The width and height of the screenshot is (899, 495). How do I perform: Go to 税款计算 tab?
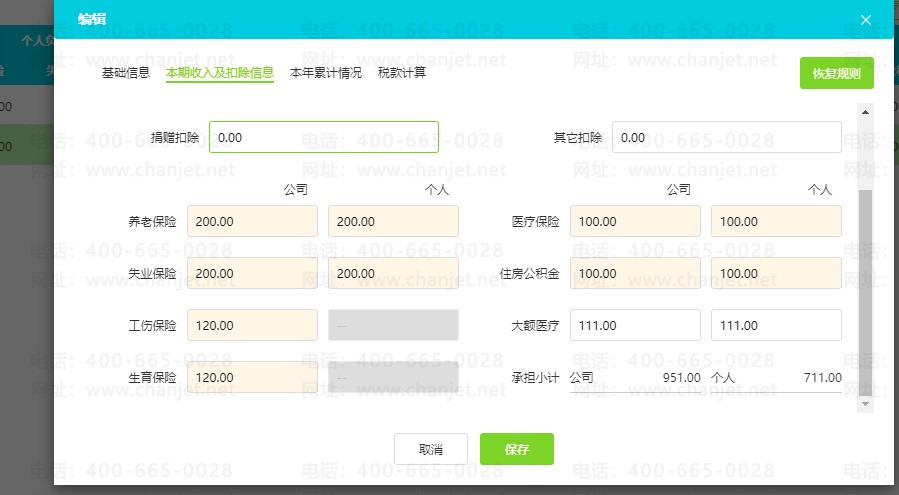pyautogui.click(x=402, y=73)
